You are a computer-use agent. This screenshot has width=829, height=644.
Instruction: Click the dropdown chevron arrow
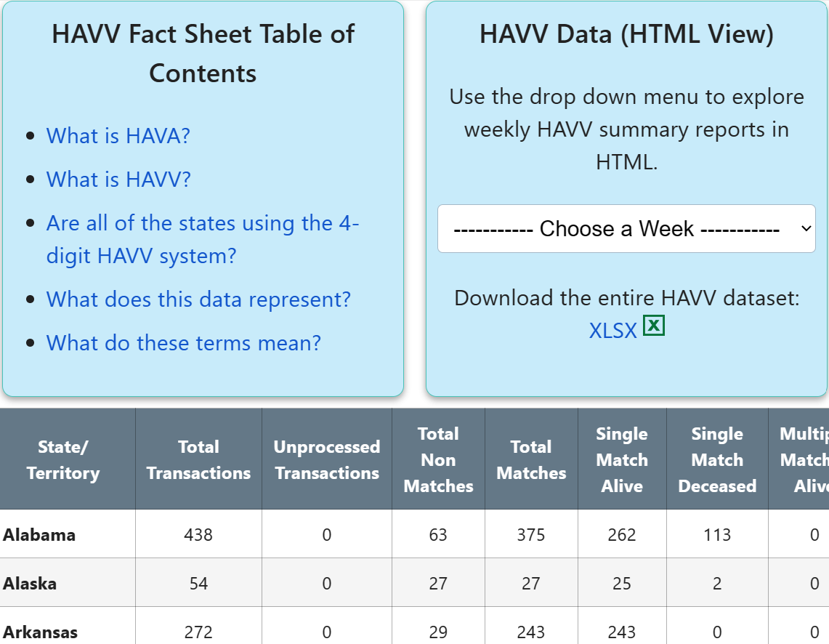pyautogui.click(x=806, y=228)
